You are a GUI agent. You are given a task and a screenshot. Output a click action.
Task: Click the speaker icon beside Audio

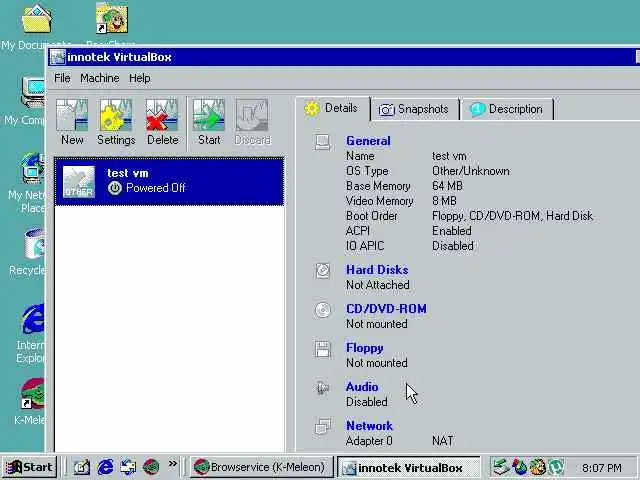pos(322,388)
